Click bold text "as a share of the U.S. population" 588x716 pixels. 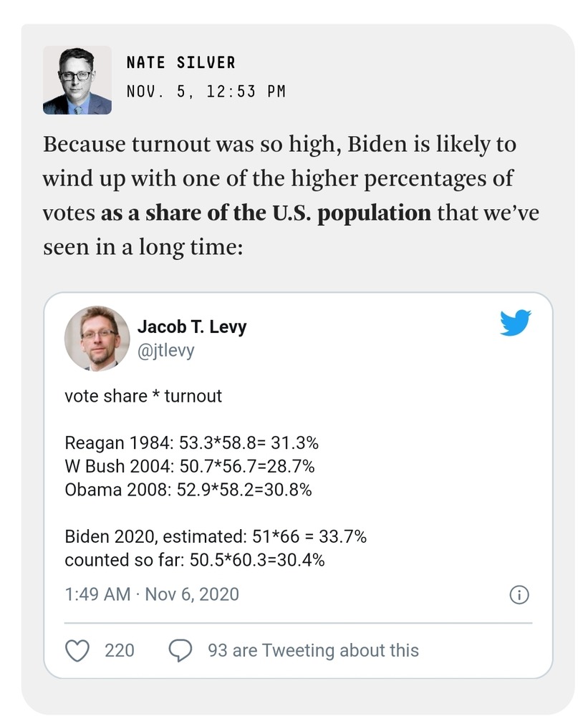click(x=266, y=213)
